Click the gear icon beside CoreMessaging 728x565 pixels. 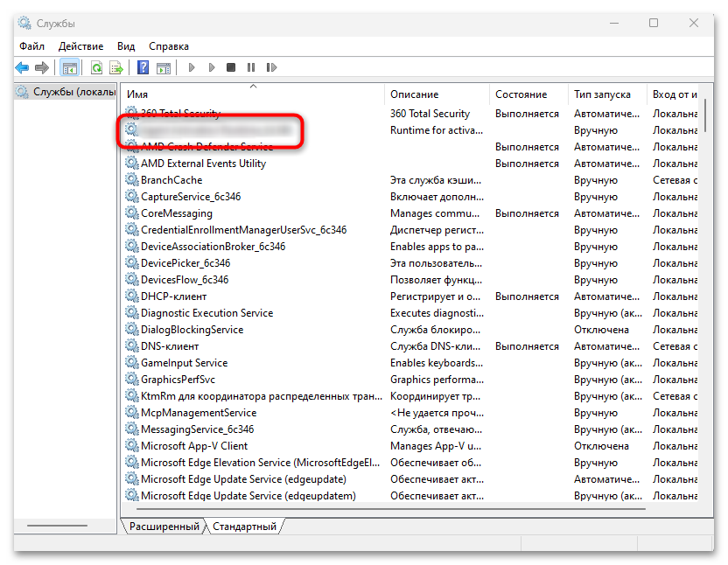pyautogui.click(x=132, y=213)
